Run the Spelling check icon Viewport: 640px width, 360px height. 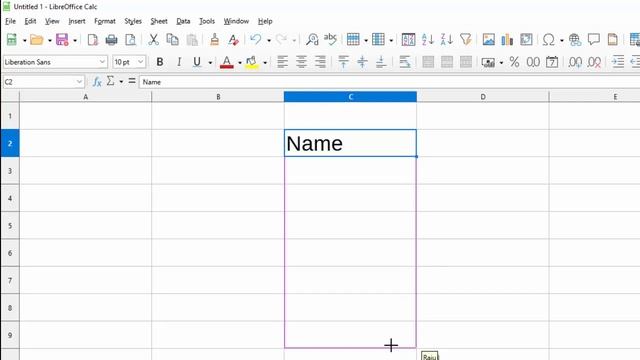[330, 40]
